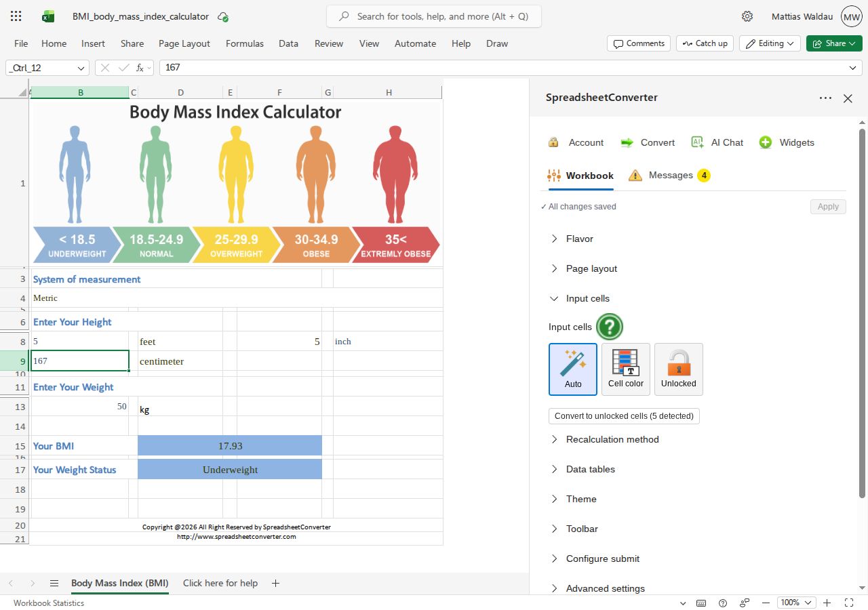Image resolution: width=868 pixels, height=610 pixels.
Task: Open the all sheets list
Action: pos(54,583)
